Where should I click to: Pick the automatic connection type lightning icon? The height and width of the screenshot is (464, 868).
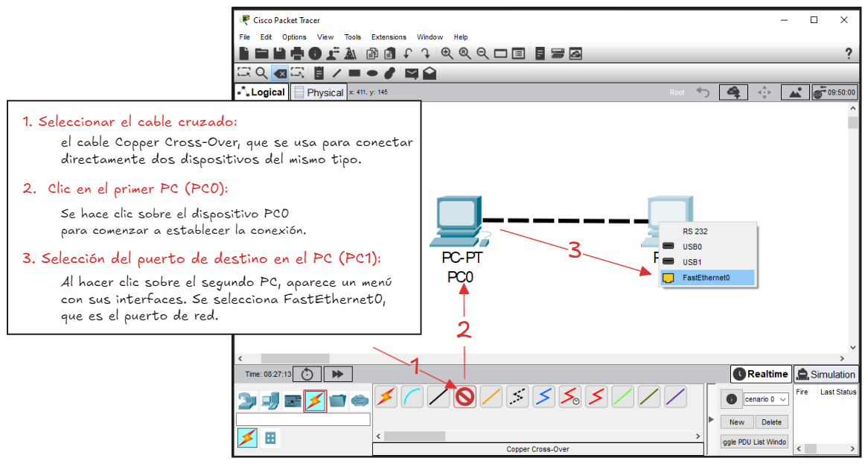(386, 397)
